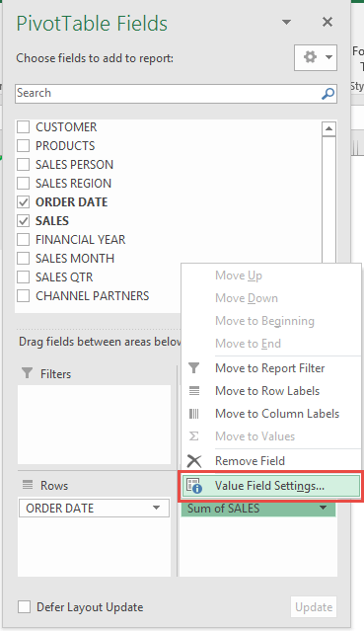
Task: Click the Row Labels icon in menu
Action: (x=194, y=391)
